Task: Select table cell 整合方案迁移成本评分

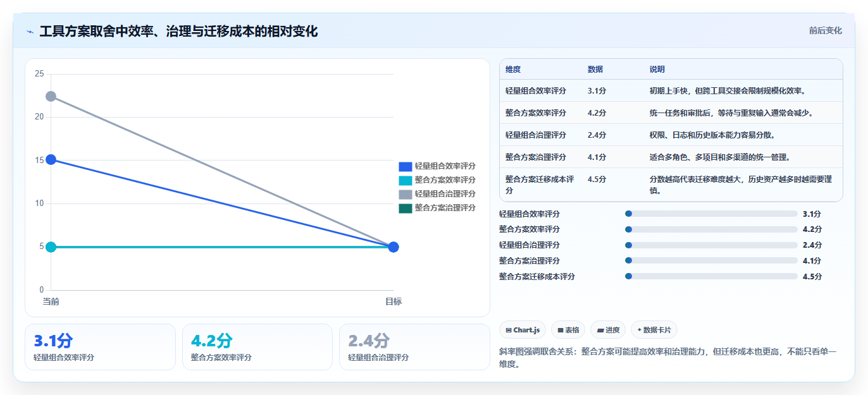Action: (540, 185)
